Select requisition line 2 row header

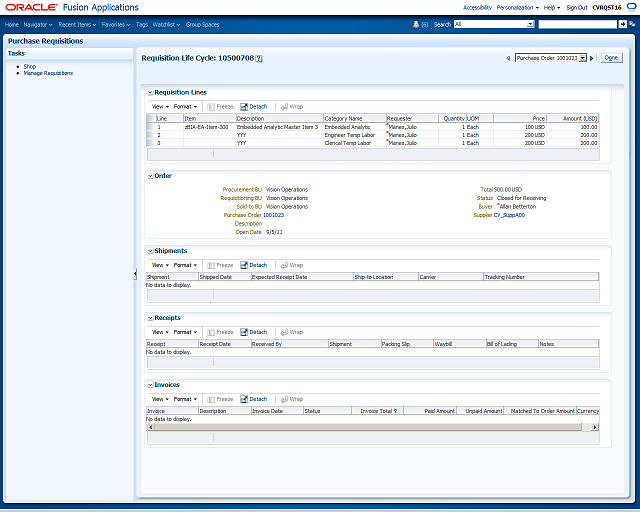tap(151, 135)
